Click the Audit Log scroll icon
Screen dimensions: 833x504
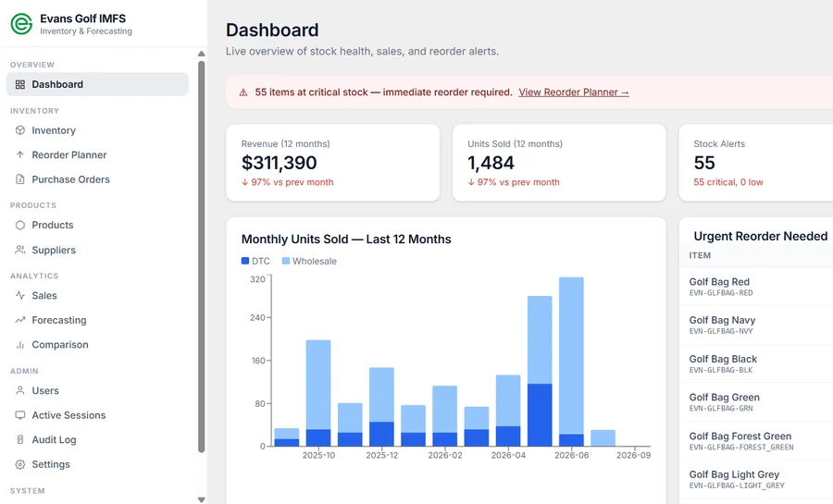(x=20, y=440)
